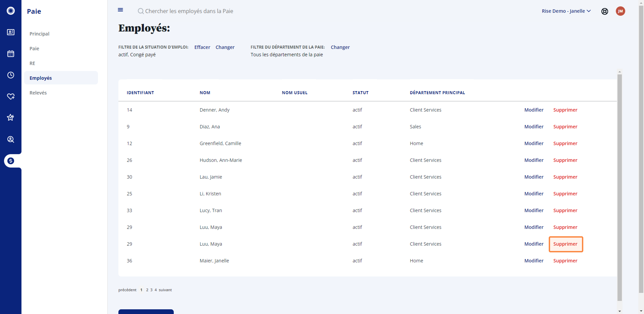The height and width of the screenshot is (314, 644).
Task: Focus the employee search field
Action: (x=189, y=11)
